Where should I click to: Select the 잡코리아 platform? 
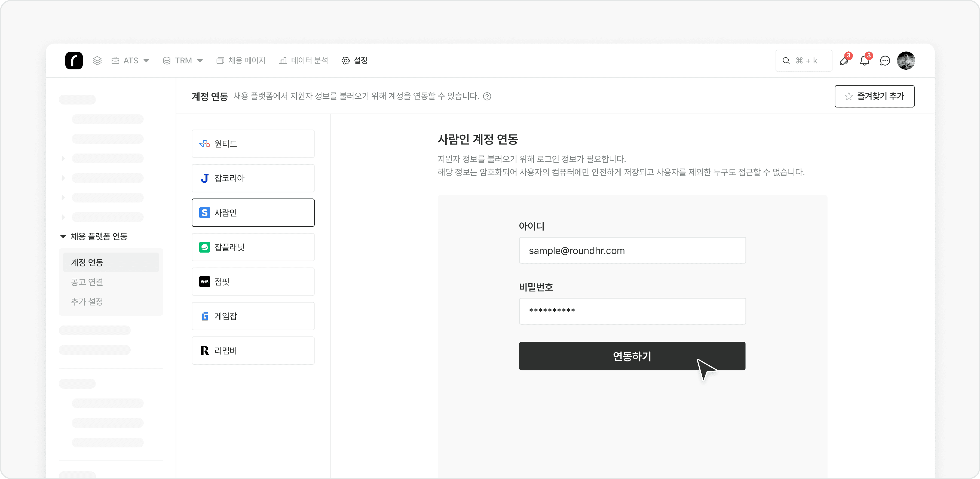(x=253, y=178)
